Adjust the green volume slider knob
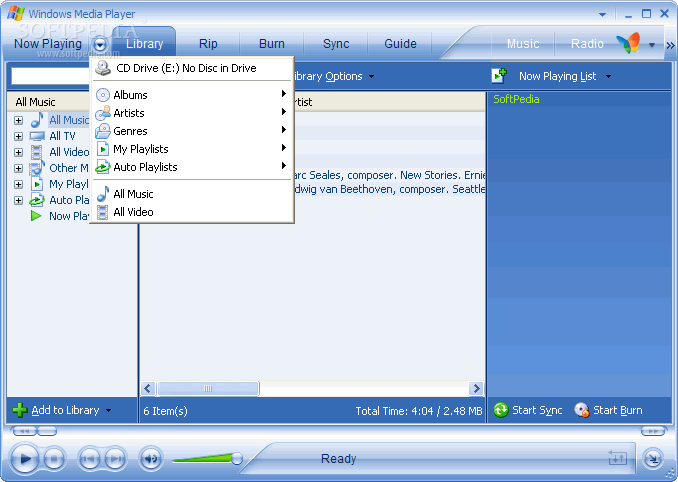 point(237,459)
